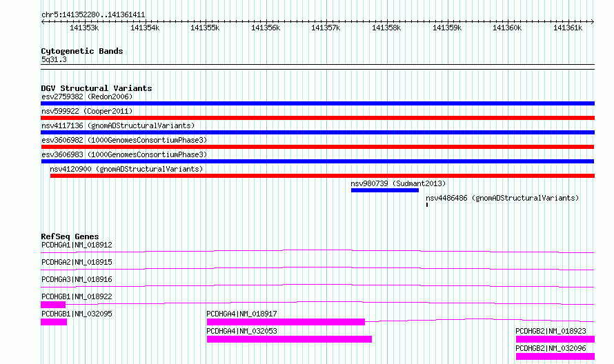Click the nsv4117136 gnomAD blue variant bar
614x364 pixels.
point(317,132)
